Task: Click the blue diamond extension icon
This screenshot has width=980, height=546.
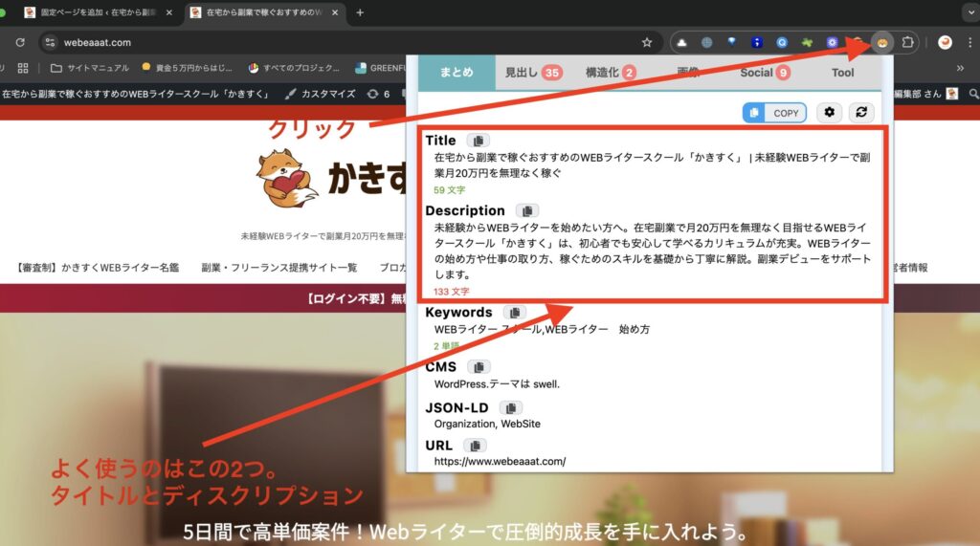Action: pos(732,42)
